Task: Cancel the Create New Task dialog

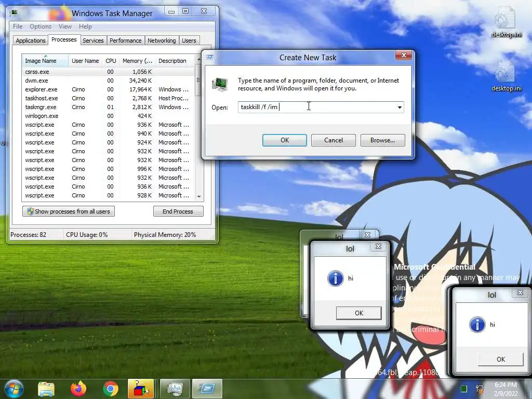Action: click(x=334, y=140)
